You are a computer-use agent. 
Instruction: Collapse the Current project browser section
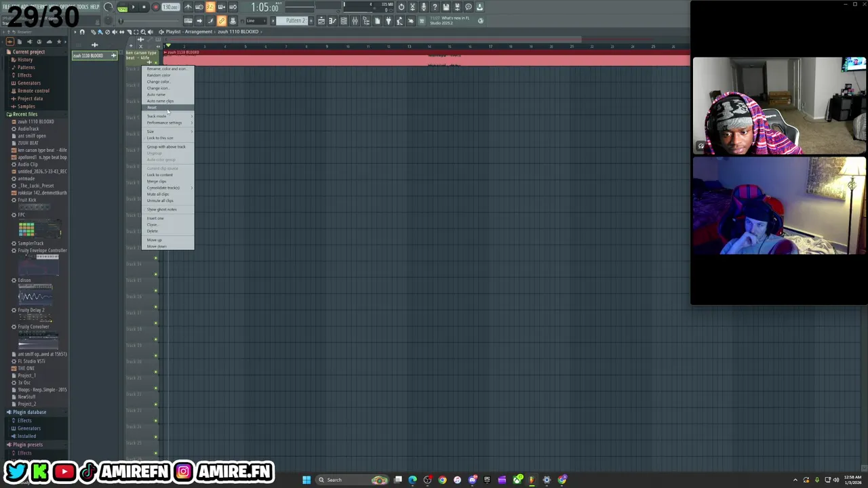(28, 52)
